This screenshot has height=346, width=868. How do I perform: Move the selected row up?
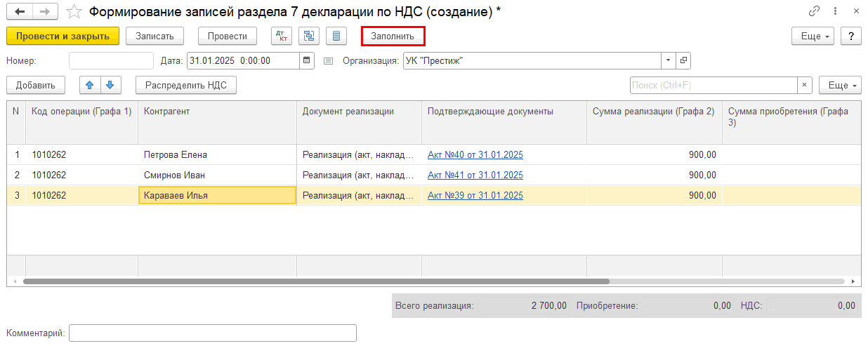coord(90,85)
